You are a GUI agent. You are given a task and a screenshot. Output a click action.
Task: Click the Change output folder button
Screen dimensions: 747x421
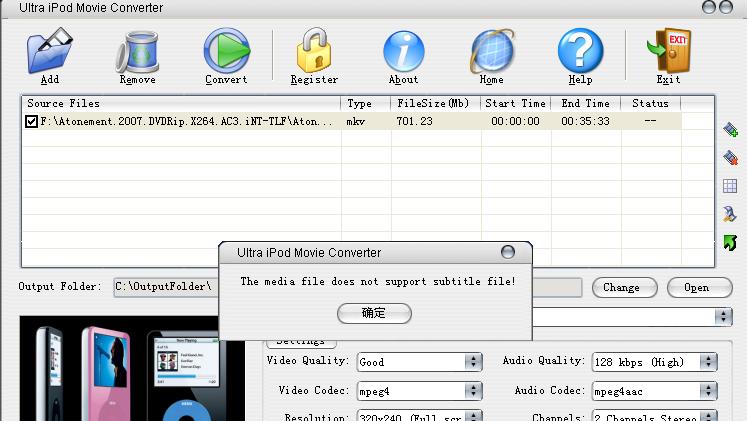[x=625, y=288]
